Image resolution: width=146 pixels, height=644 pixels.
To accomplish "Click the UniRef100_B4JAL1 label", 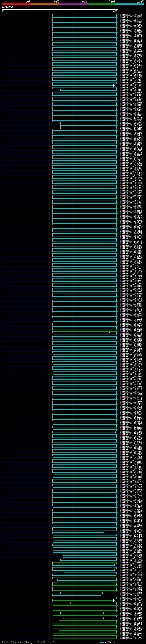I will pos(131,442).
